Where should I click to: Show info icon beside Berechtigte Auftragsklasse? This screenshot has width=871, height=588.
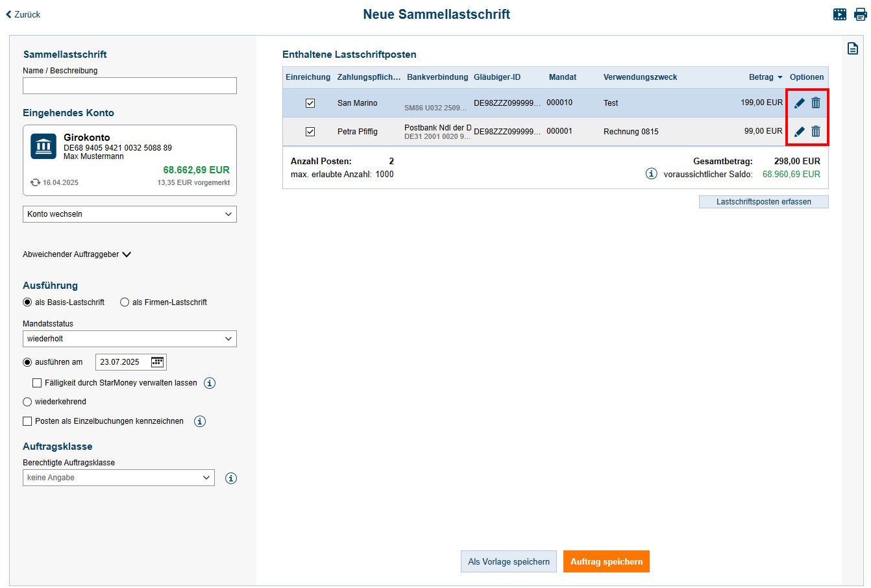pos(230,478)
